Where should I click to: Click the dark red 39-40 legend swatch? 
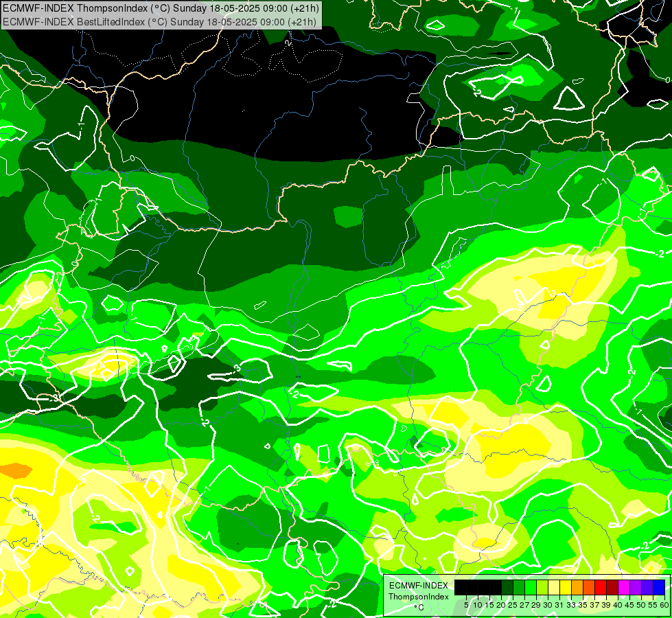[612, 587]
